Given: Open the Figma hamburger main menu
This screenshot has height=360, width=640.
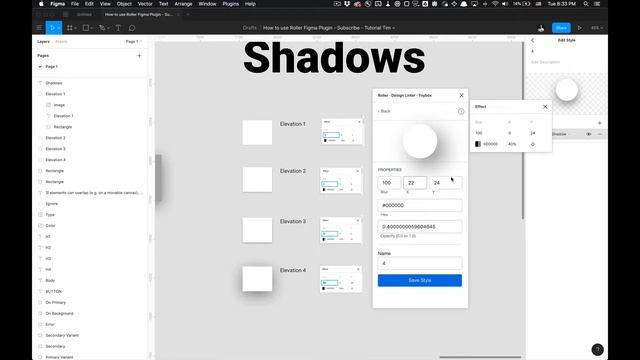Looking at the screenshot, I should click(x=39, y=28).
